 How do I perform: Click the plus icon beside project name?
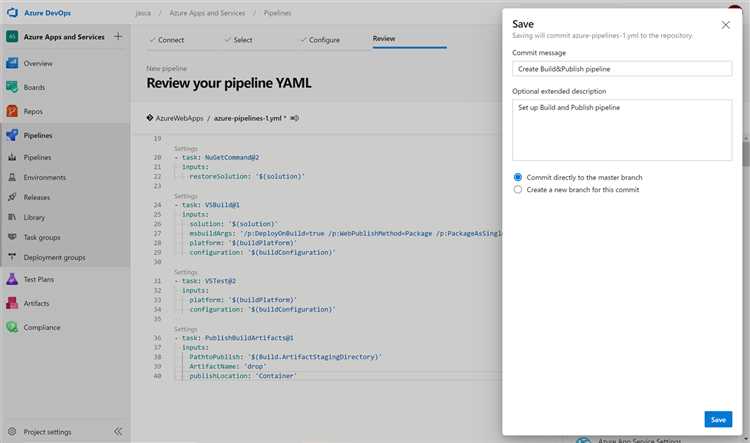tap(118, 36)
